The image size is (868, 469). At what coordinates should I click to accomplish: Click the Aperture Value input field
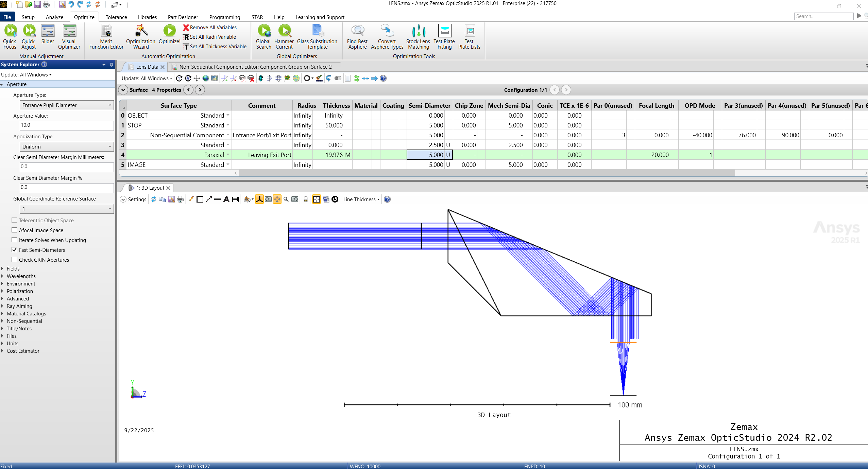pyautogui.click(x=67, y=125)
